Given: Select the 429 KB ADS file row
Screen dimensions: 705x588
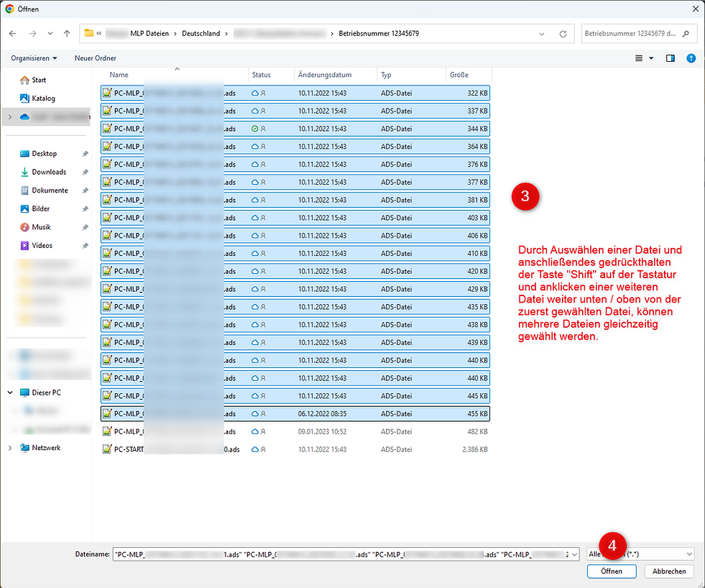Looking at the screenshot, I should pos(295,289).
